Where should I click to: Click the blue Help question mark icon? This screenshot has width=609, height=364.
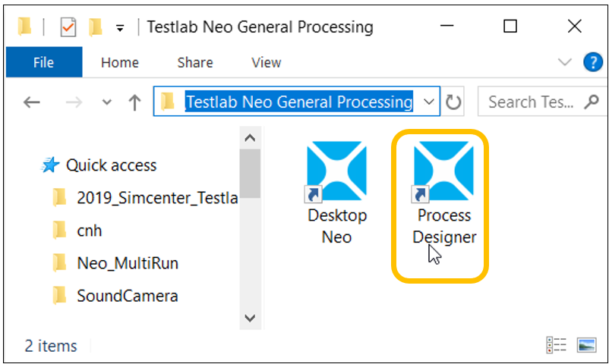click(x=592, y=63)
